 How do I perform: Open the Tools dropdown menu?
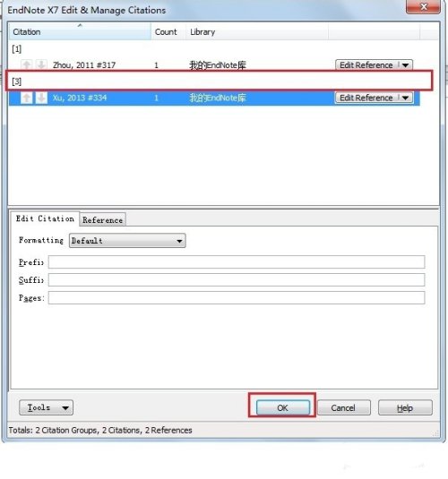tap(47, 407)
